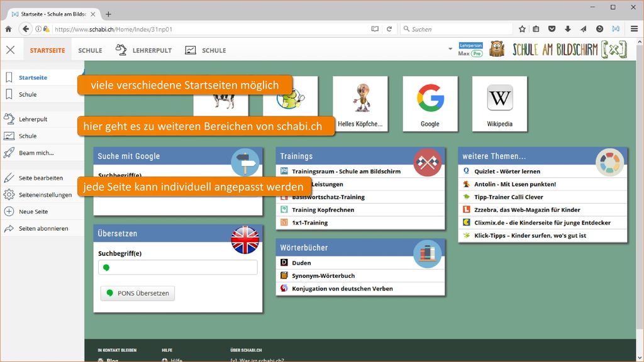
Task: Select the SCHULE tab next to STARTSEITE
Action: click(90, 50)
